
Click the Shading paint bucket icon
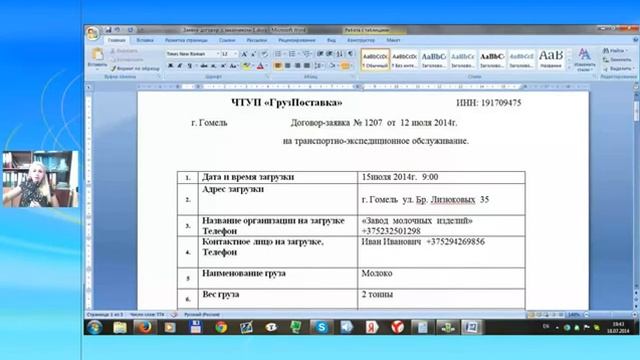tap(333, 66)
